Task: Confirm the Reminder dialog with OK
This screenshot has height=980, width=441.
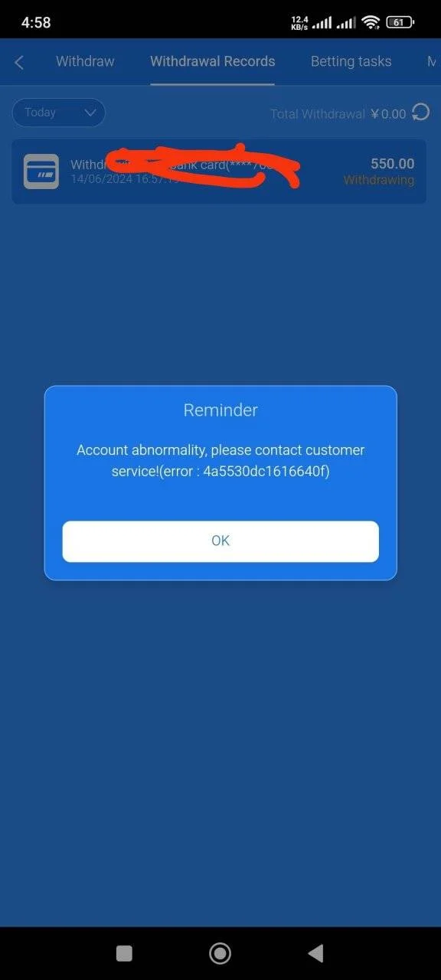Action: click(220, 541)
